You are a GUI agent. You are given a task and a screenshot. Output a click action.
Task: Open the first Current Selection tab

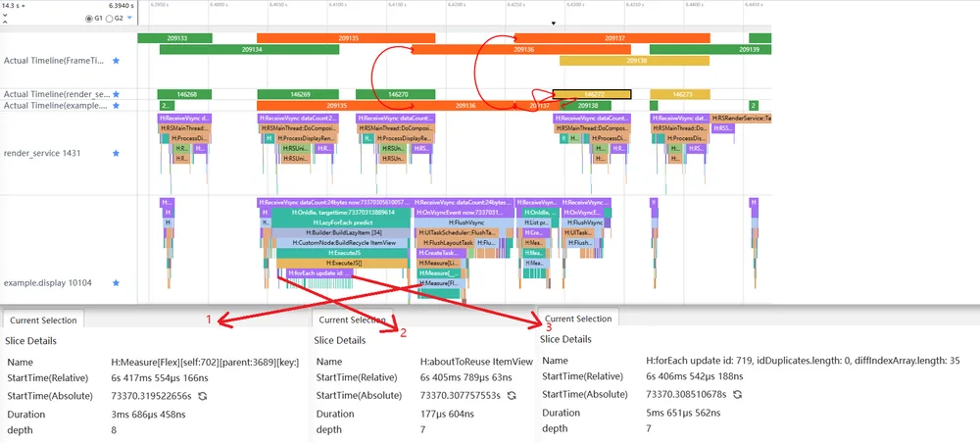(x=43, y=320)
